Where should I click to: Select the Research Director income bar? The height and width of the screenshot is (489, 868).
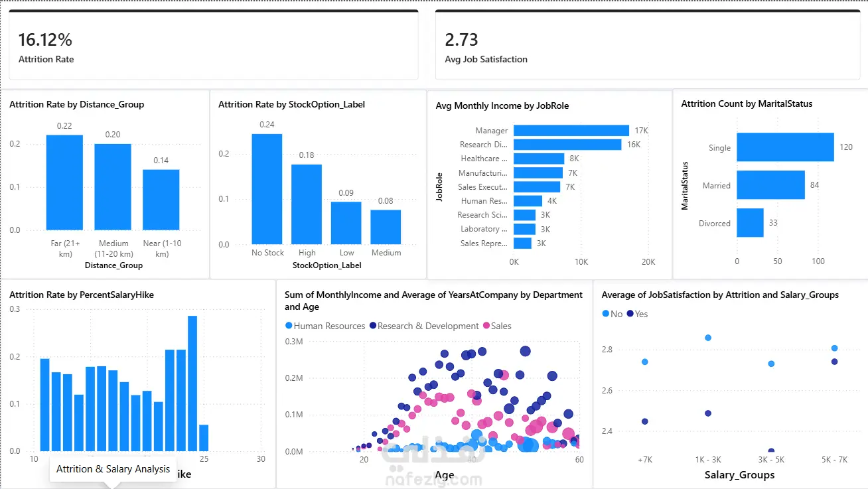[x=567, y=145]
